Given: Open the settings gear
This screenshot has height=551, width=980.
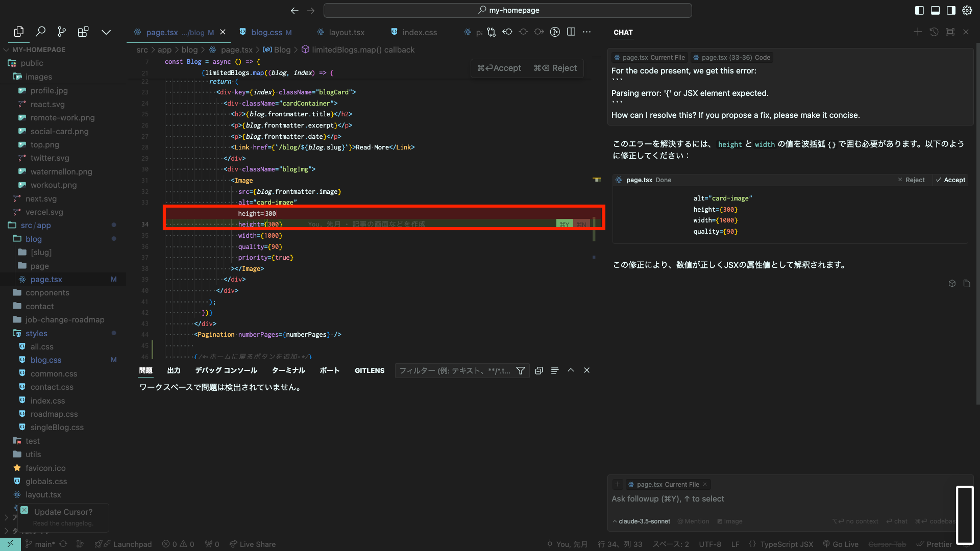Looking at the screenshot, I should 967,10.
